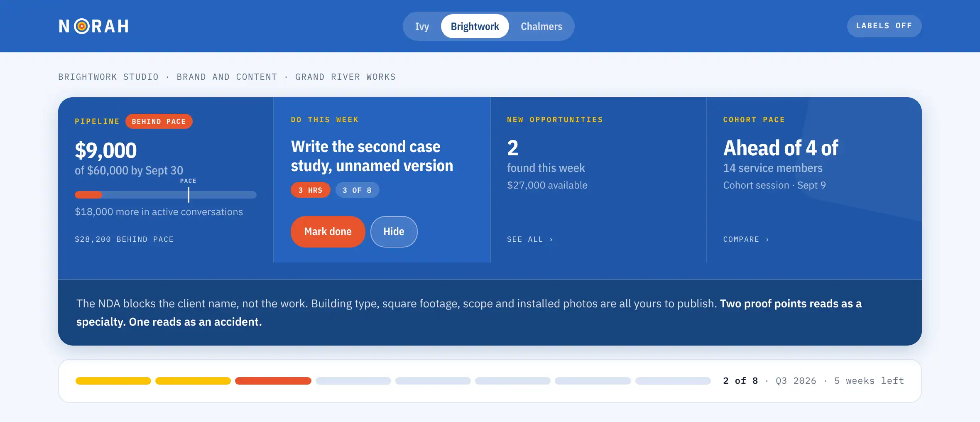Click the Behind Pace status badge

[159, 121]
